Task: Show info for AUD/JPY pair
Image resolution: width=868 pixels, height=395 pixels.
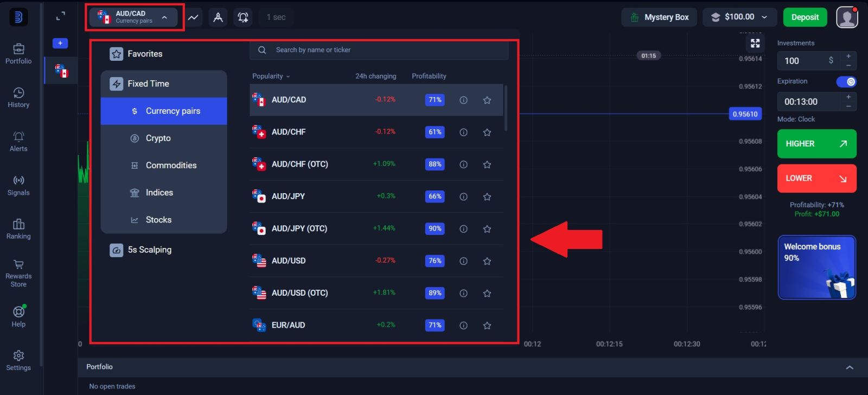Action: point(463,196)
